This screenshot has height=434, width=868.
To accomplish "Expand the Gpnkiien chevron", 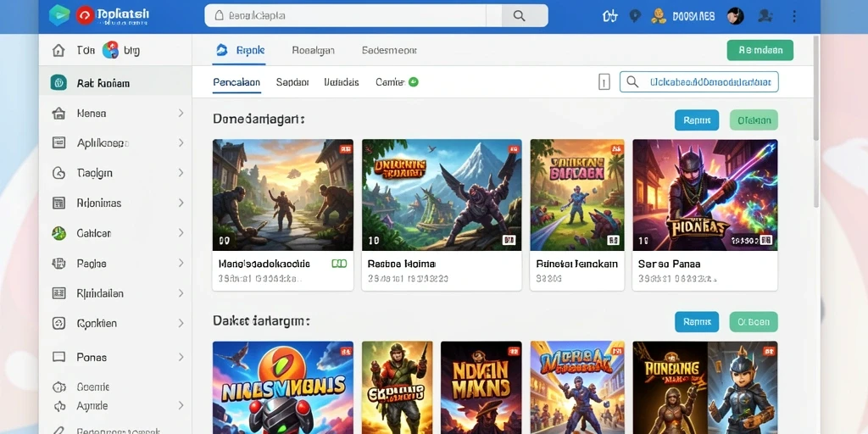I will 181,323.
